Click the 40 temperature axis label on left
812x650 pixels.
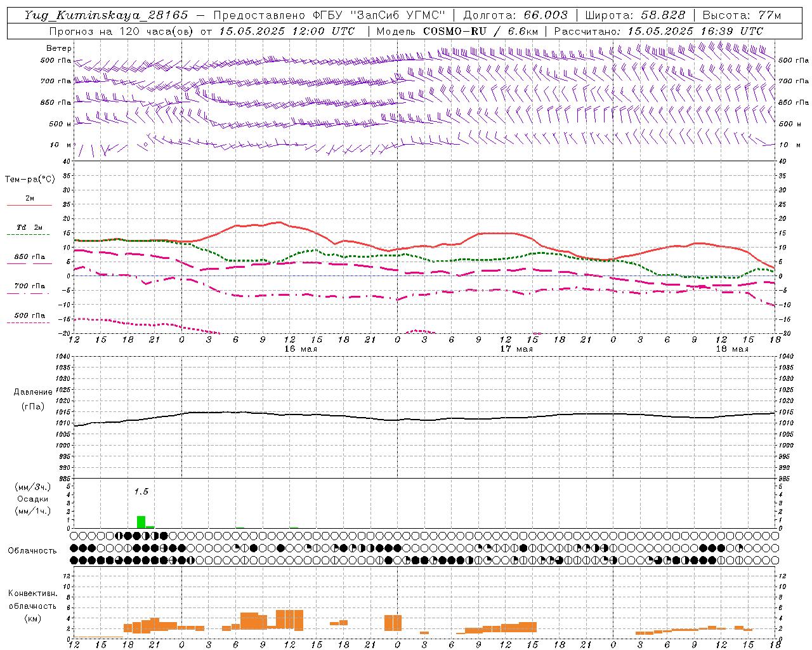[67, 162]
